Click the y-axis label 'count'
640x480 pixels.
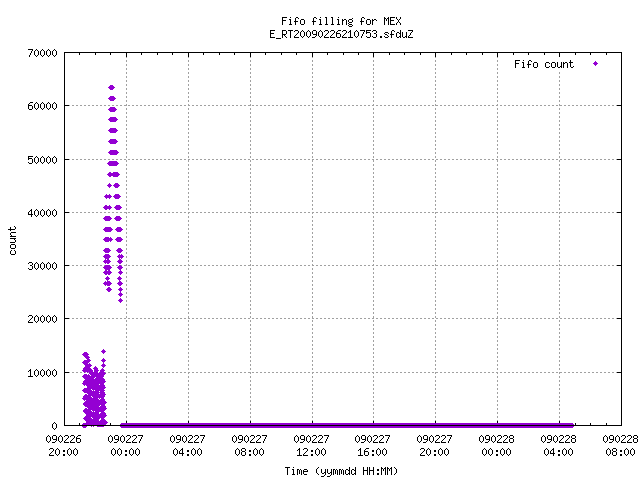pyautogui.click(x=13, y=241)
